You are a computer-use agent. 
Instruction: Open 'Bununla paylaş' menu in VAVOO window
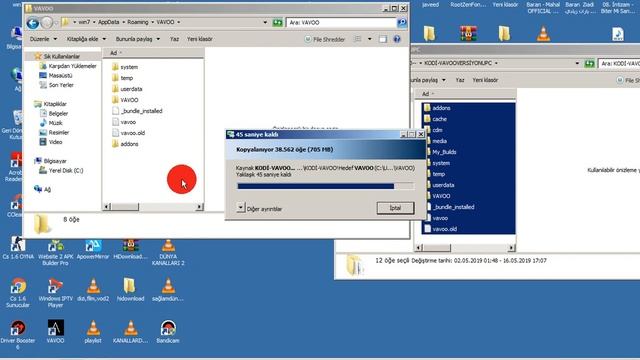[138, 39]
